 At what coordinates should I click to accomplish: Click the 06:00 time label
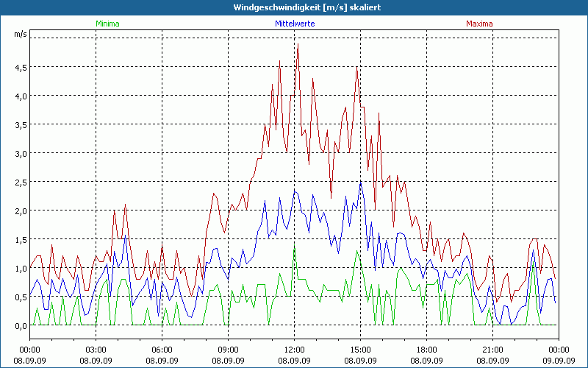(162, 350)
